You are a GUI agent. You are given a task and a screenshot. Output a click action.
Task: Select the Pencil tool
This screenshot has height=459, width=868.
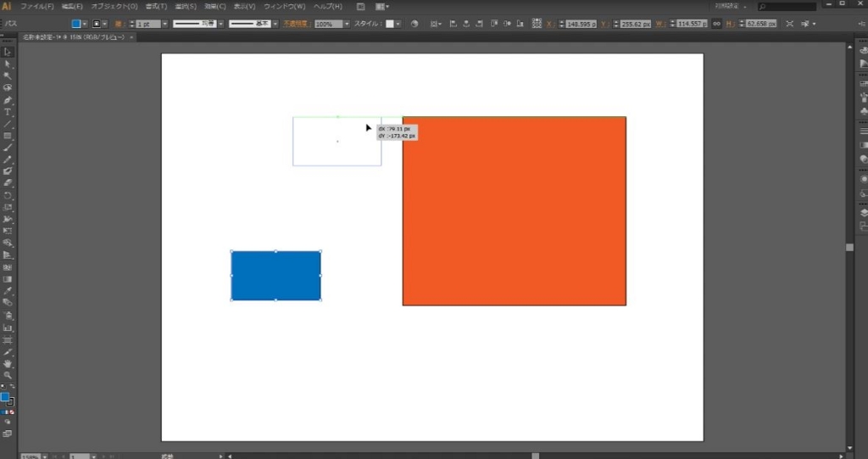(x=8, y=160)
